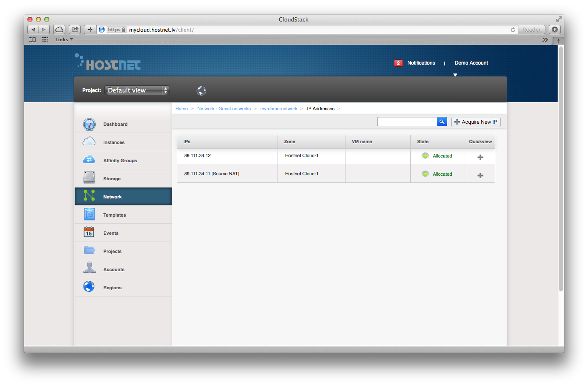Viewport: 588px width, 386px height.
Task: Open Projects in the sidebar menu
Action: [x=112, y=251]
